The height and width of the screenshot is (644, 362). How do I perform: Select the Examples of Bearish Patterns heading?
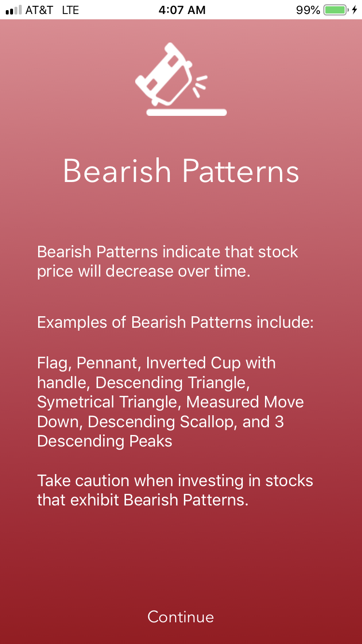pyautogui.click(x=175, y=322)
